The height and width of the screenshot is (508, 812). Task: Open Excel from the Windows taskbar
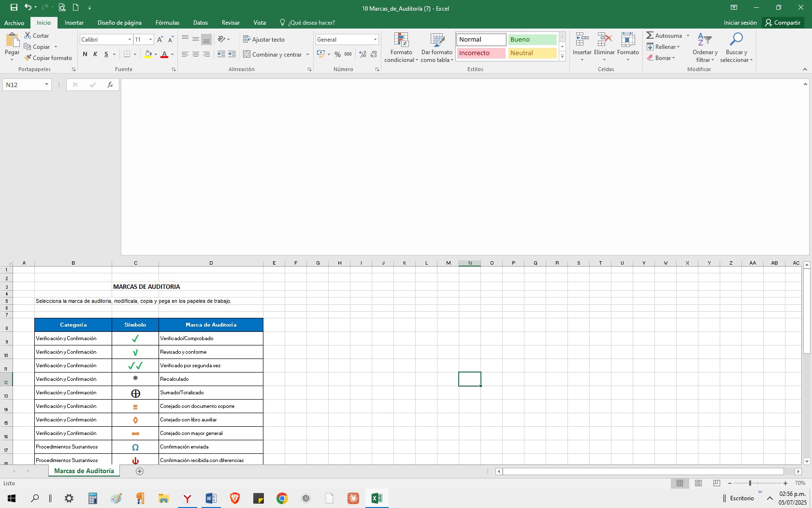click(x=377, y=498)
